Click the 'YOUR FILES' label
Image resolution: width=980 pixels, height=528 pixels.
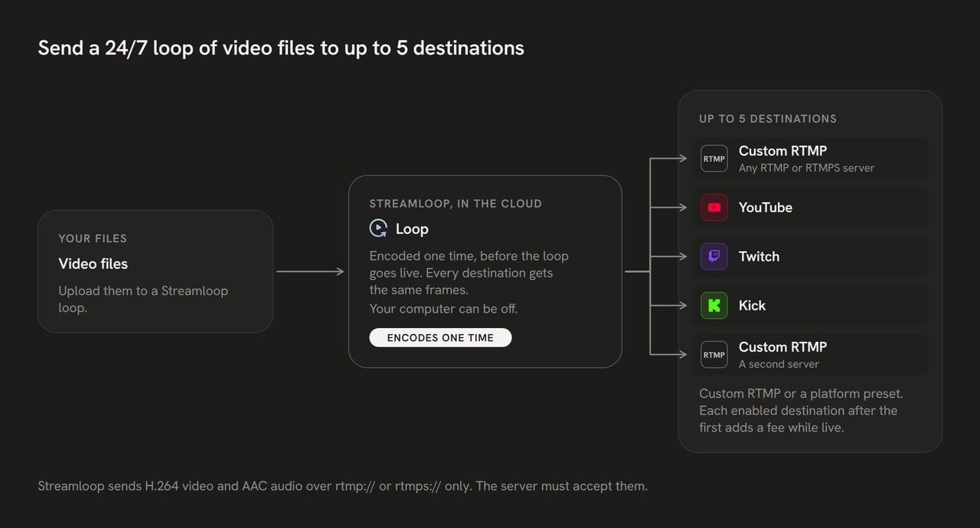click(93, 238)
